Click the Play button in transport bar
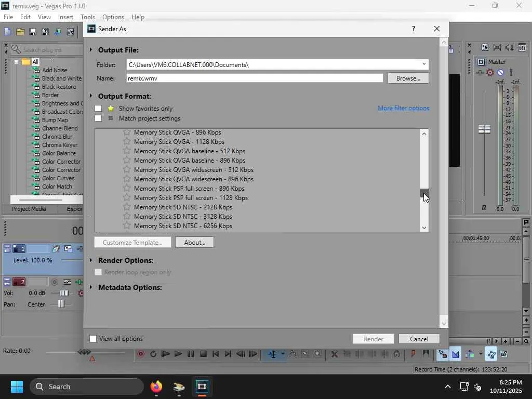 tap(178, 354)
